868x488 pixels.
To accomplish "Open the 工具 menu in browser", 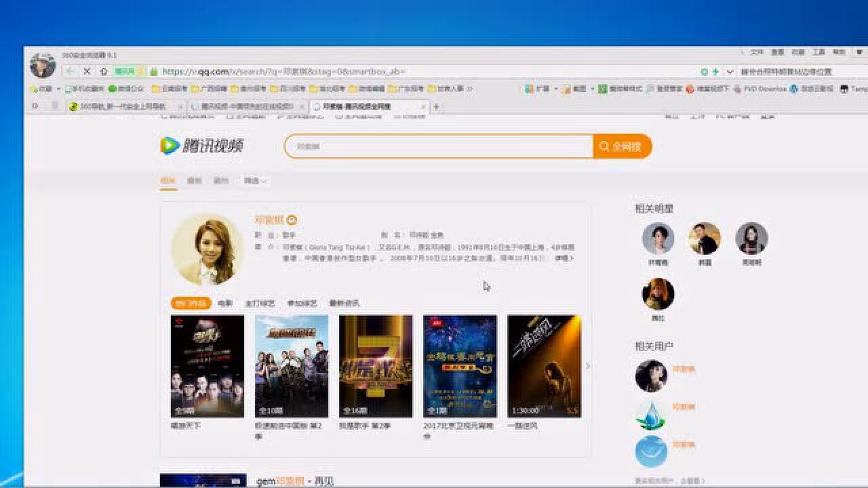I will 818,52.
